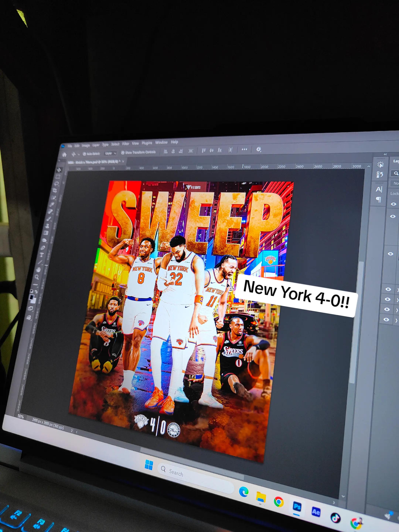Toggle visibility of the fourth layer
Viewport: 399px width, 532px height.
click(x=388, y=289)
